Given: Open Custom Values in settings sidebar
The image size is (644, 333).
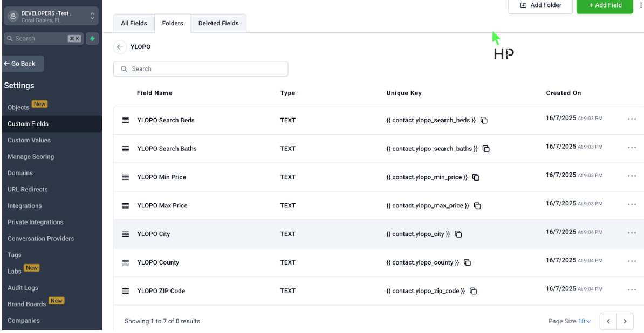Looking at the screenshot, I should coord(29,140).
